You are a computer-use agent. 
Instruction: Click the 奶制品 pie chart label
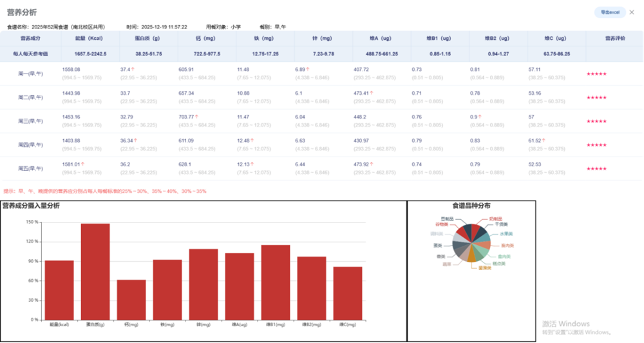coord(495,219)
